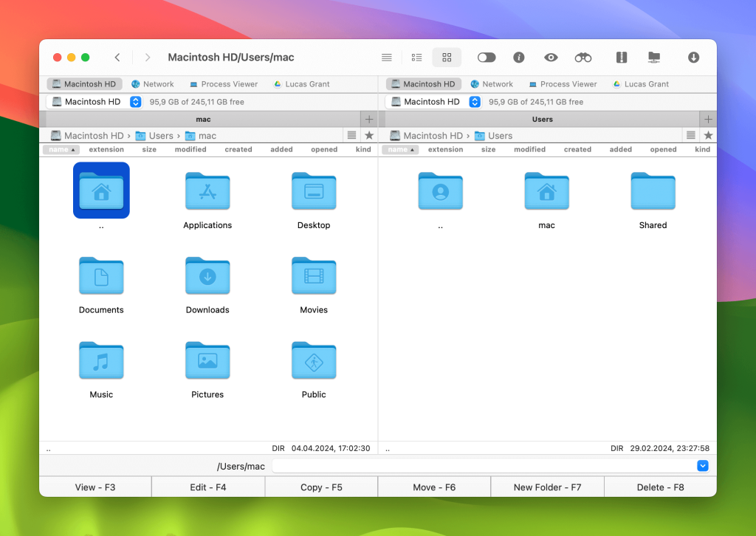Select the brief list view icon
Image resolution: width=756 pixels, height=536 pixels.
click(416, 57)
